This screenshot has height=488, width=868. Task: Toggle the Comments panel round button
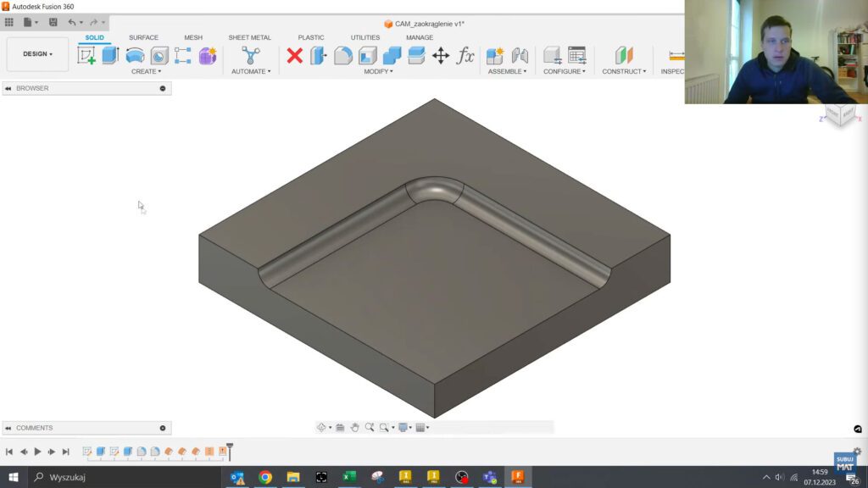[163, 428]
